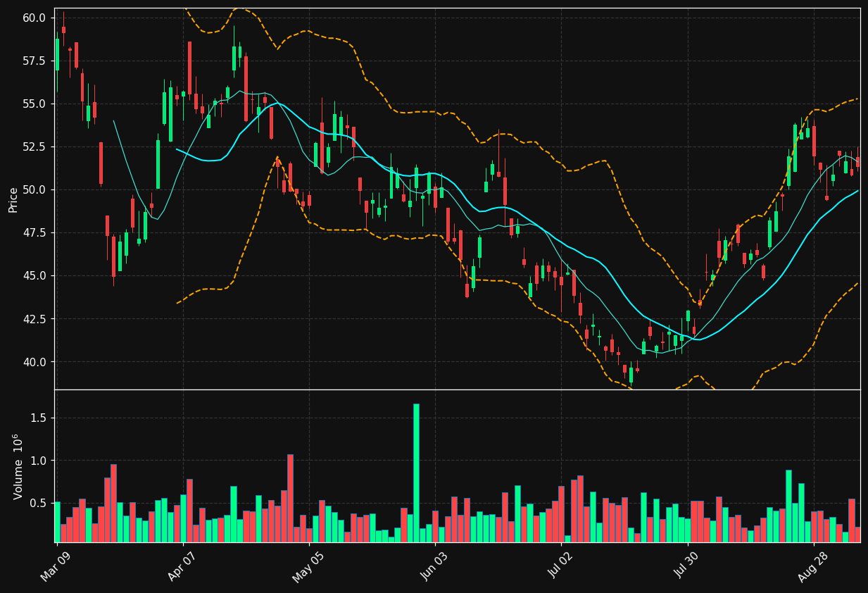Select the 42.5 price axis value
868x593 pixels.
coord(35,319)
